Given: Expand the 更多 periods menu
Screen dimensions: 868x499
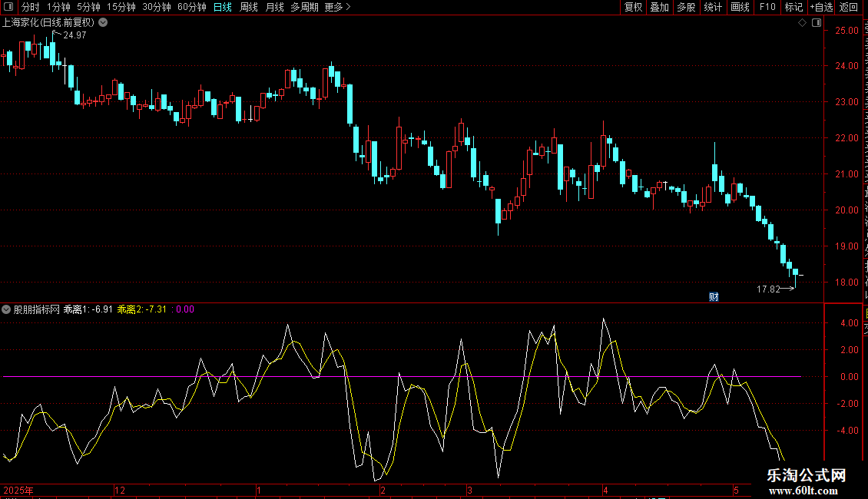Looking at the screenshot, I should coord(338,7).
